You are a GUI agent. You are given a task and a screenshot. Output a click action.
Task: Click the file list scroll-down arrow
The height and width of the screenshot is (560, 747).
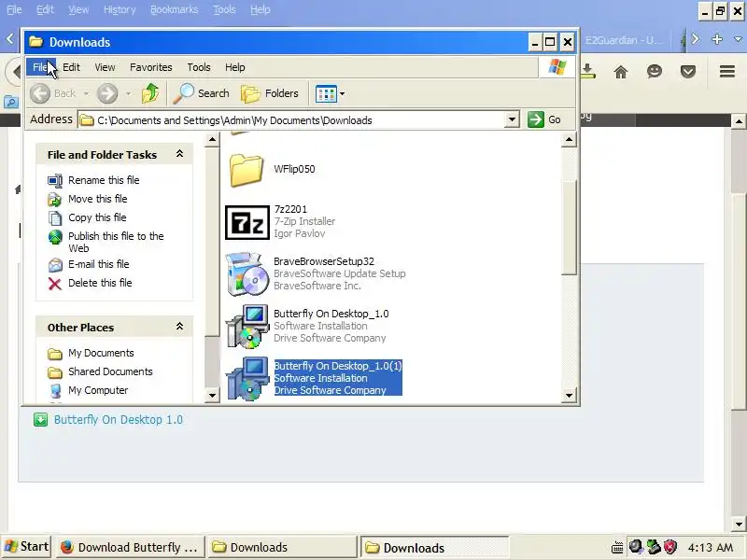[569, 395]
